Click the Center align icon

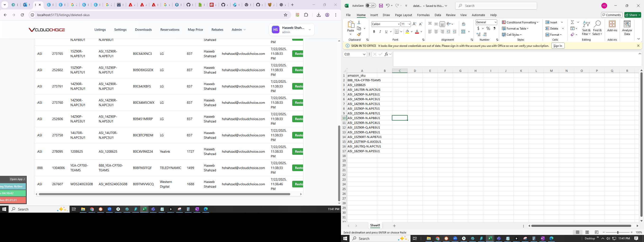(436, 32)
